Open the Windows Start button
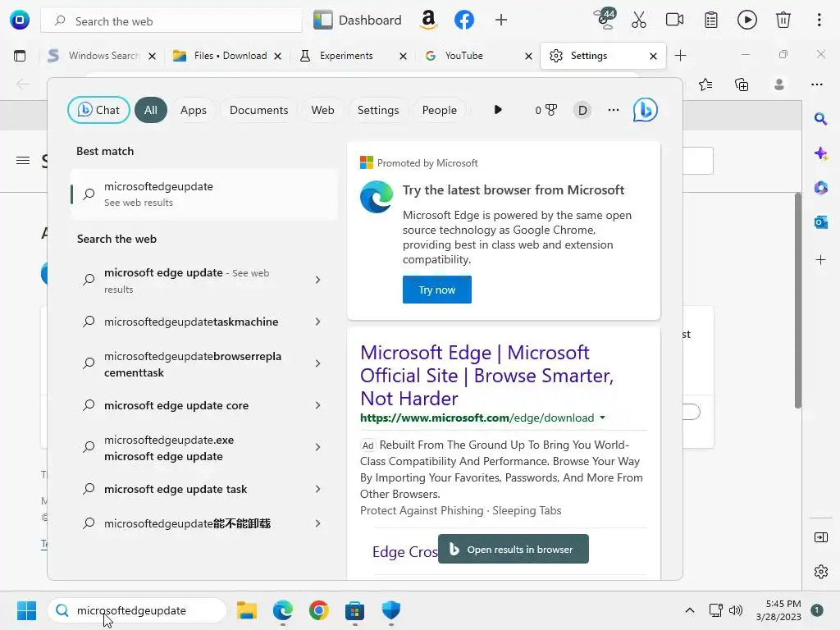 tap(26, 610)
